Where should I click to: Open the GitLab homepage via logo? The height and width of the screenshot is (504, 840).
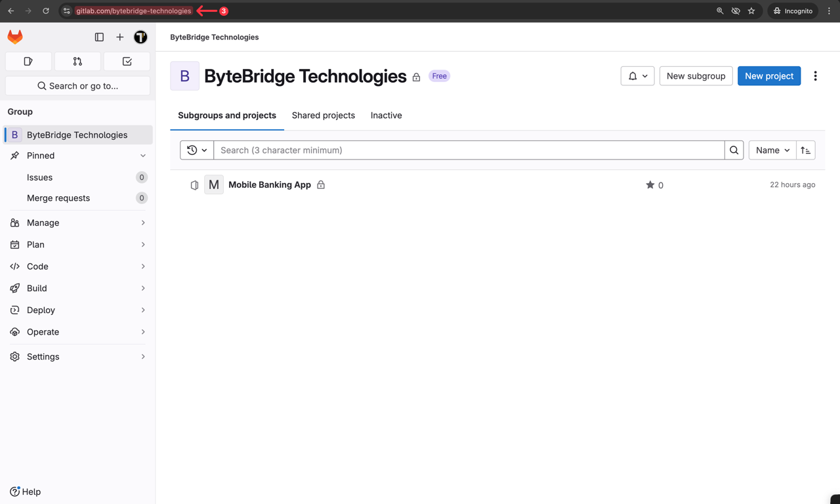click(14, 37)
